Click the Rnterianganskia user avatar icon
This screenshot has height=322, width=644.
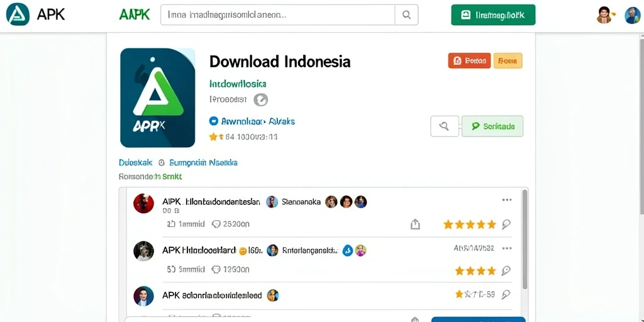[x=272, y=250]
